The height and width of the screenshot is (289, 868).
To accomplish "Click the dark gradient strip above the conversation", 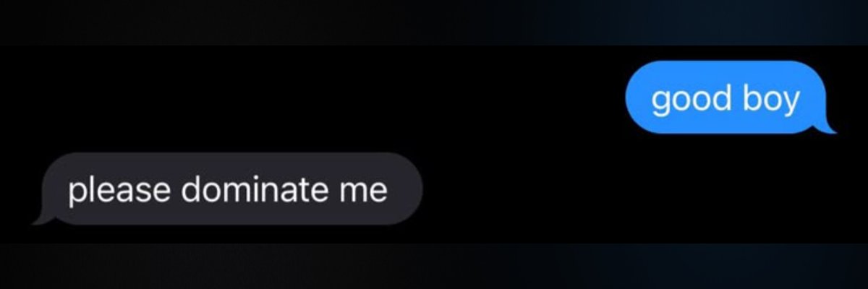I will 434,22.
